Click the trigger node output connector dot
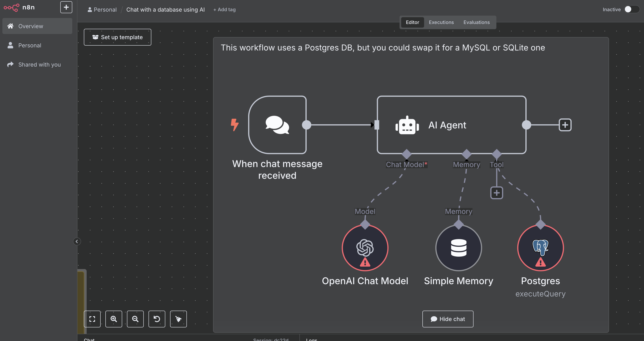This screenshot has height=341, width=644. [x=306, y=125]
